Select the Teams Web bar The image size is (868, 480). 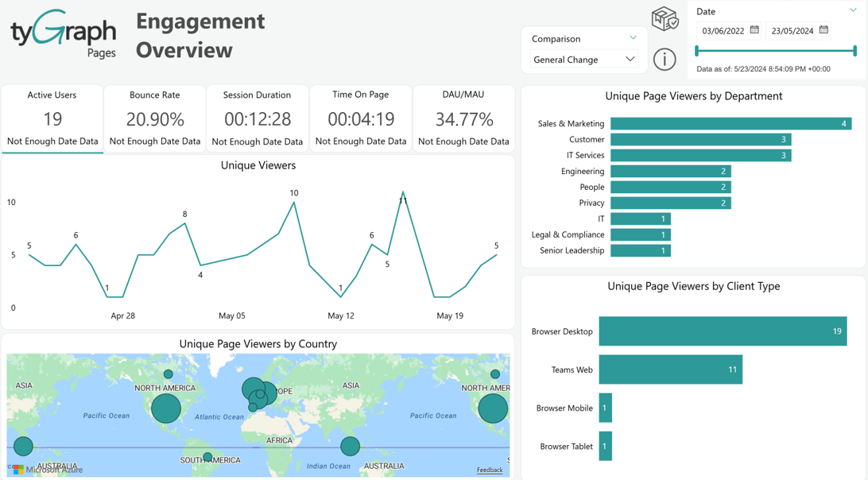coord(670,370)
